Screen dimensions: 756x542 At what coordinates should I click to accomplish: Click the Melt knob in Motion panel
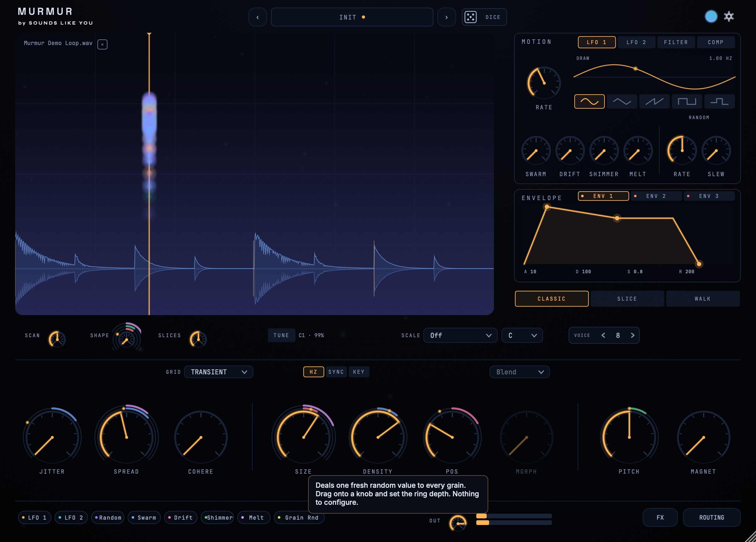tap(638, 151)
